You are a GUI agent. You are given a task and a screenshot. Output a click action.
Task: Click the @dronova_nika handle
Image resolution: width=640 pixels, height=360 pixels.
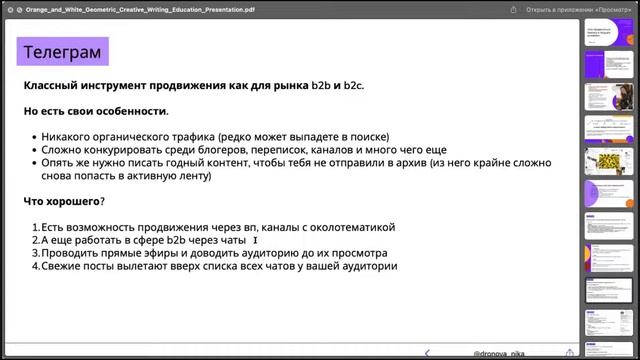tap(499, 353)
